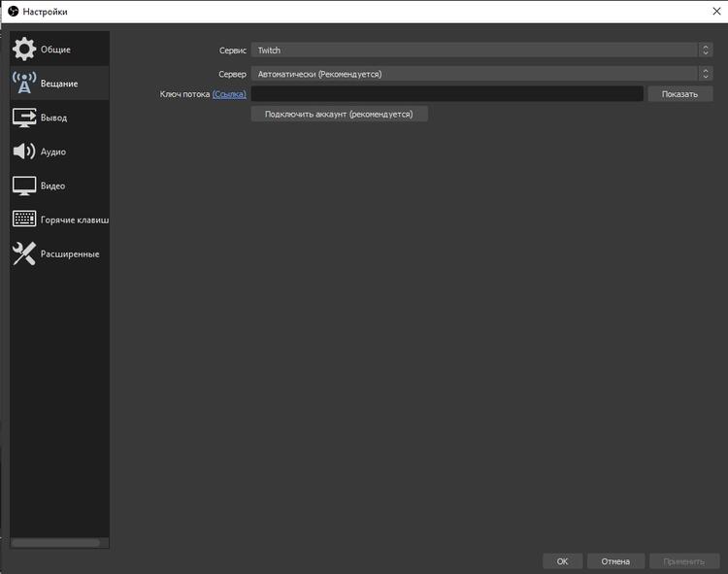Close the Настройки window

coord(715,11)
